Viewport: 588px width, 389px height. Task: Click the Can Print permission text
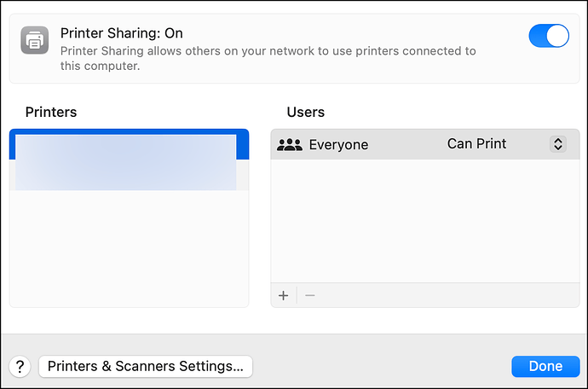click(x=476, y=144)
